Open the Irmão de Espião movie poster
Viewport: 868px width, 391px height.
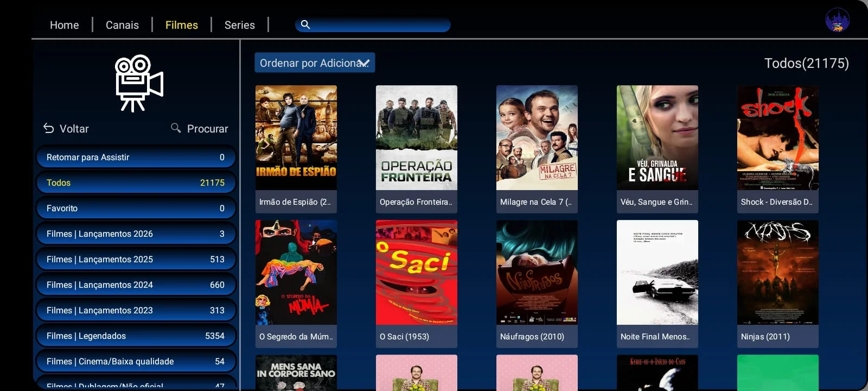click(296, 138)
